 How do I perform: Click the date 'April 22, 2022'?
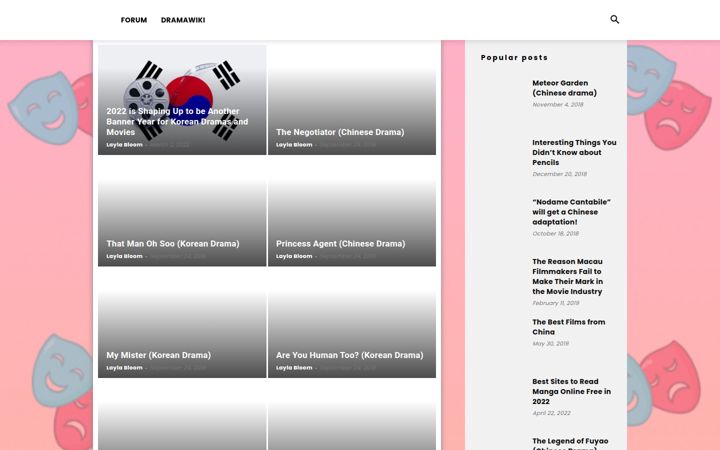pos(551,413)
